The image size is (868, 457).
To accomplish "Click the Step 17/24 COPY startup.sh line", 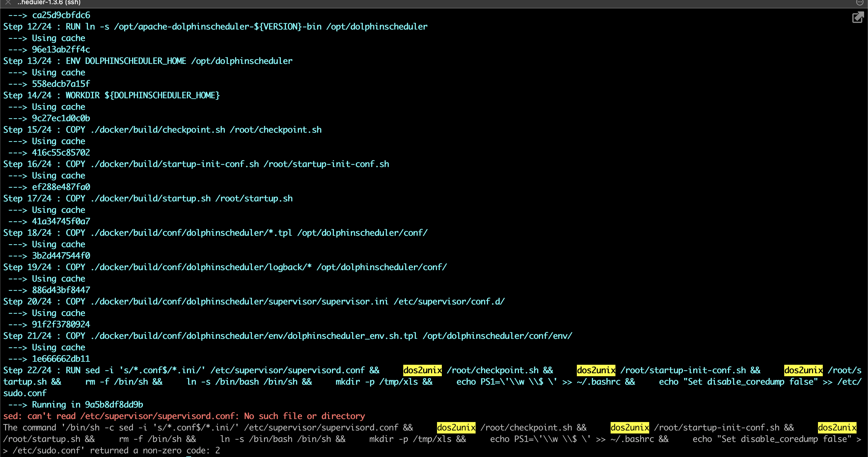I will (x=148, y=198).
